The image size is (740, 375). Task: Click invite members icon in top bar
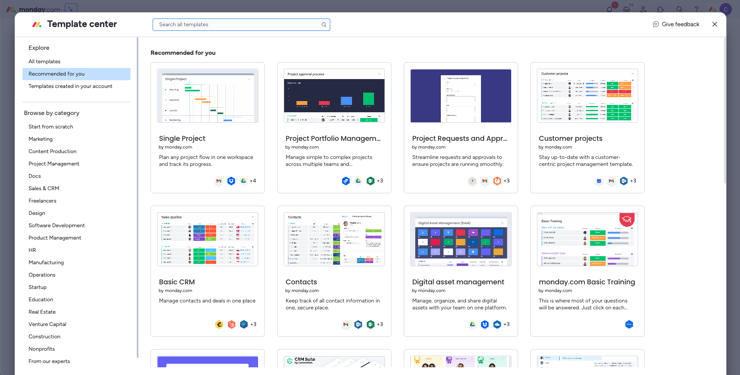[x=644, y=9]
